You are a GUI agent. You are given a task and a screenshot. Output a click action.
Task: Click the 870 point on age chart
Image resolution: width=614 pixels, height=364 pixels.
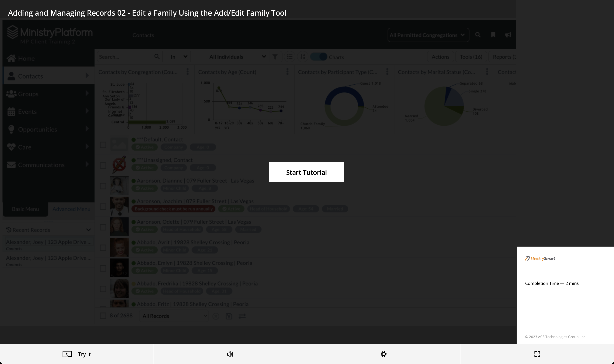click(219, 88)
